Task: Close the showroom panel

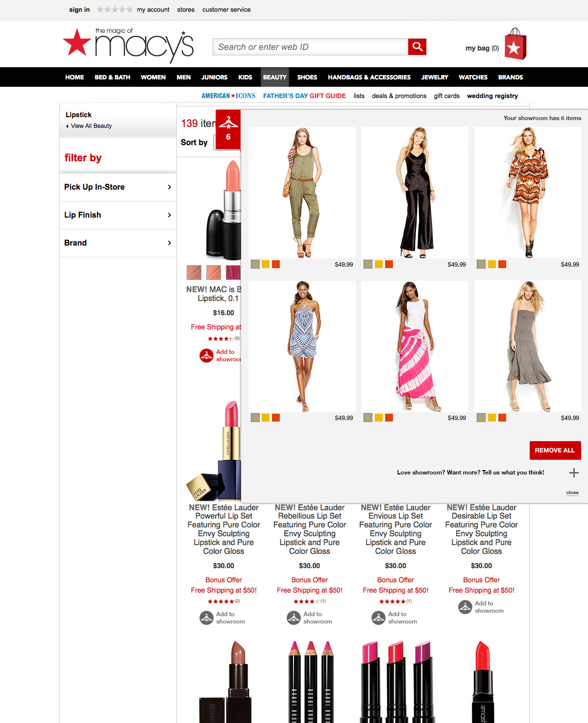Action: coord(572,493)
